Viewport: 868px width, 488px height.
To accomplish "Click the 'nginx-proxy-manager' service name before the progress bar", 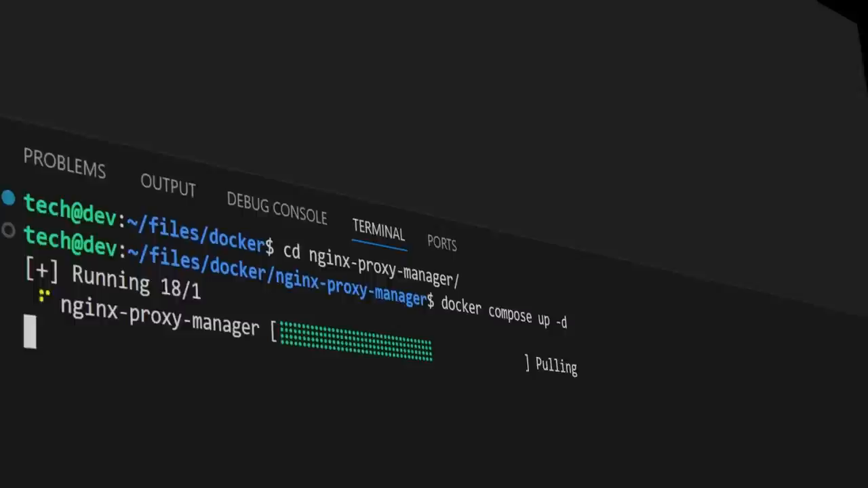I will [160, 316].
